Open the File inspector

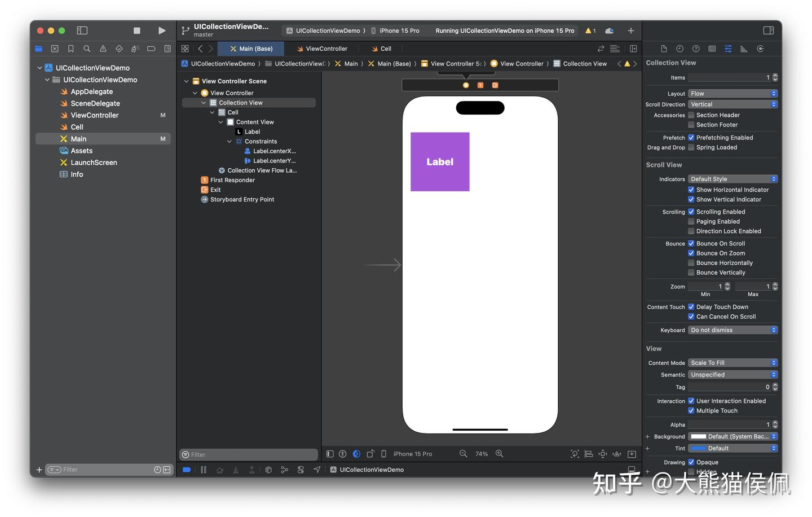(x=664, y=49)
